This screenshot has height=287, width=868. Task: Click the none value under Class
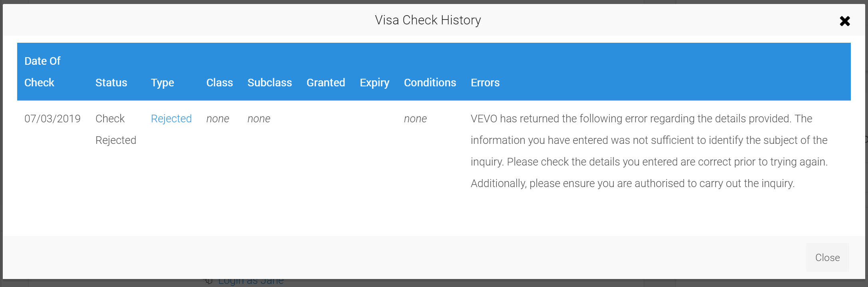218,119
